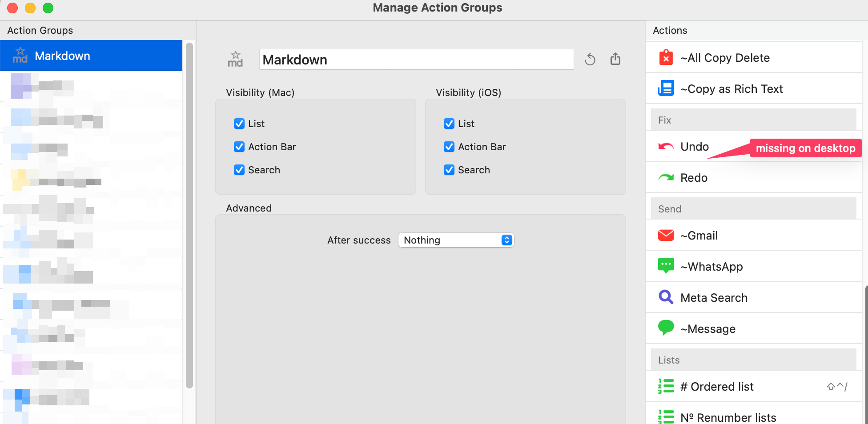Click the Meta Search magnifier icon
Image resolution: width=868 pixels, height=424 pixels.
[x=666, y=297]
